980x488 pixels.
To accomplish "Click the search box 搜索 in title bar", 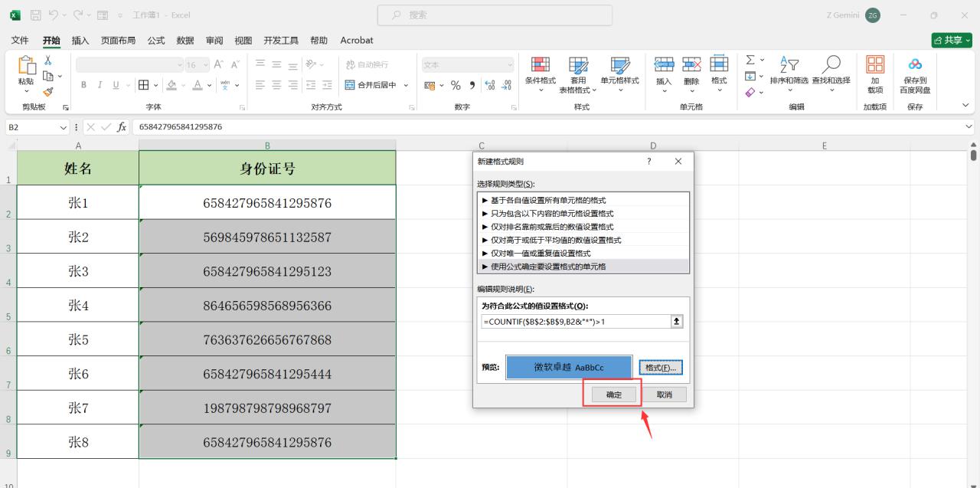I will [x=495, y=15].
